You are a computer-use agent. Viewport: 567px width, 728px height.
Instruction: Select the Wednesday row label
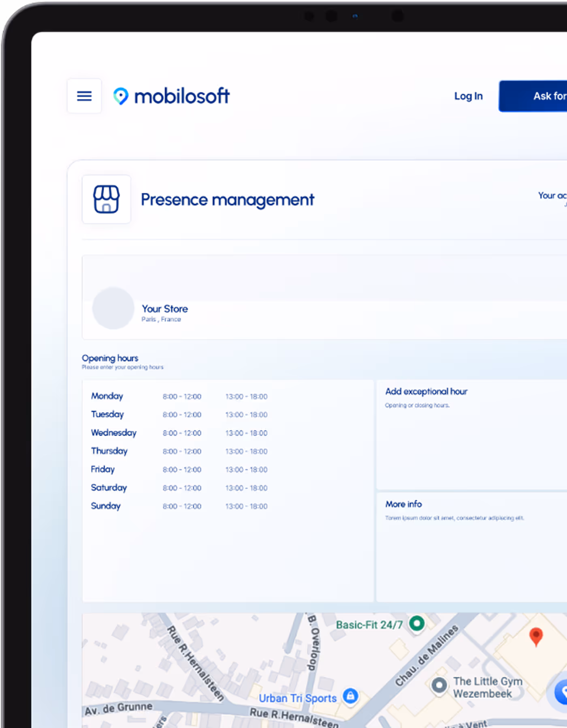pos(114,433)
